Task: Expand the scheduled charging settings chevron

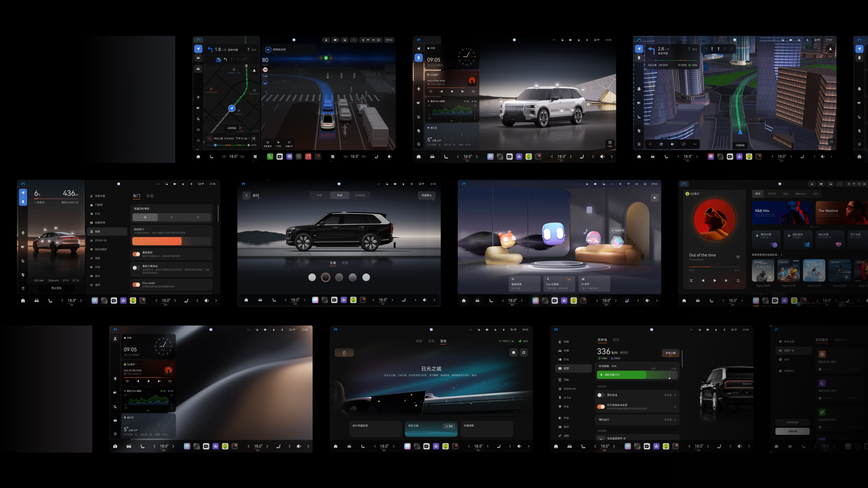Action: [x=675, y=395]
